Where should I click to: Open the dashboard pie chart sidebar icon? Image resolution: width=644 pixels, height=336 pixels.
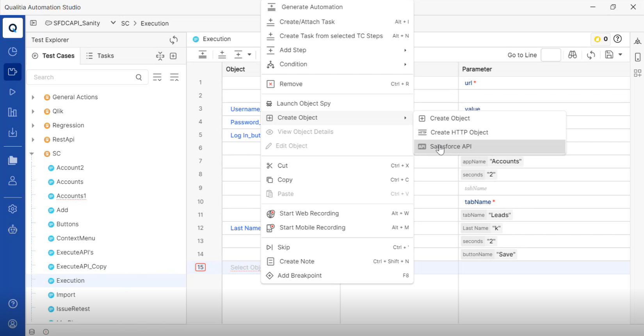12,51
